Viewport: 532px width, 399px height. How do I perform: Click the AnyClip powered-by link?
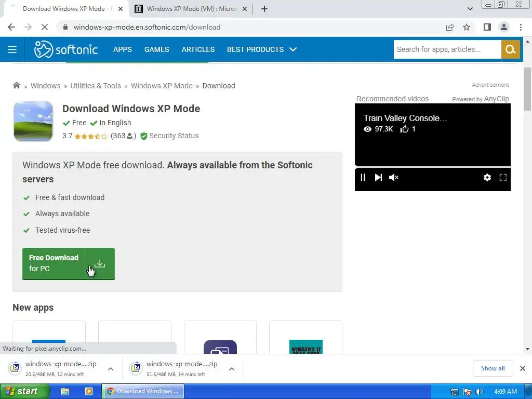481,99
